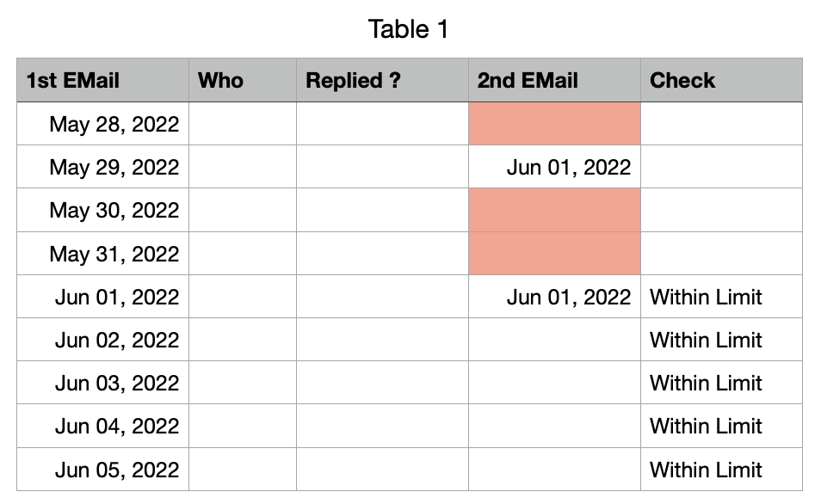Click the May 29, 2022 cell

(x=114, y=168)
